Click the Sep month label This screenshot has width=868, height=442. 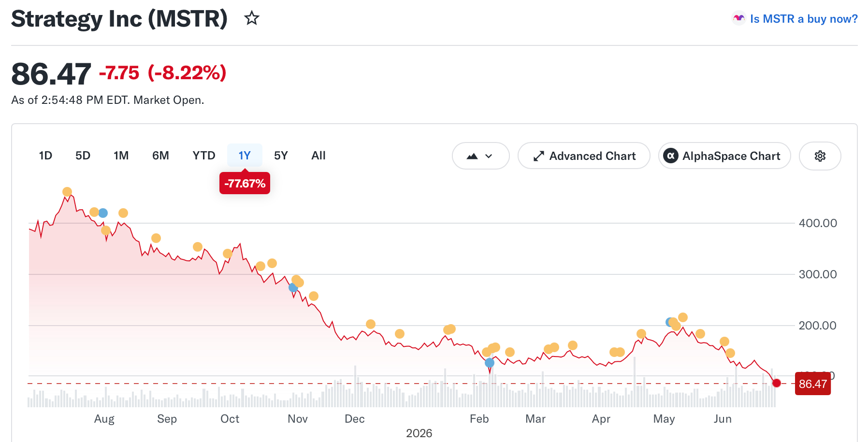point(167,419)
